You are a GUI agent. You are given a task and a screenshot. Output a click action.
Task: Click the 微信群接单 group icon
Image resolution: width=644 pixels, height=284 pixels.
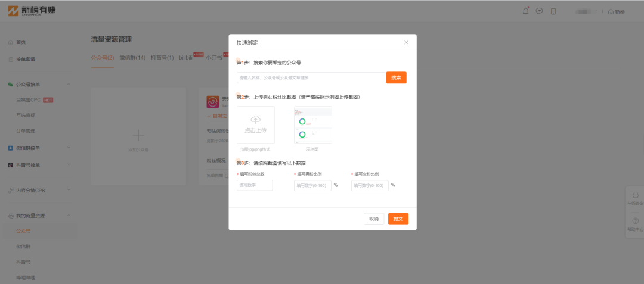pos(10,148)
